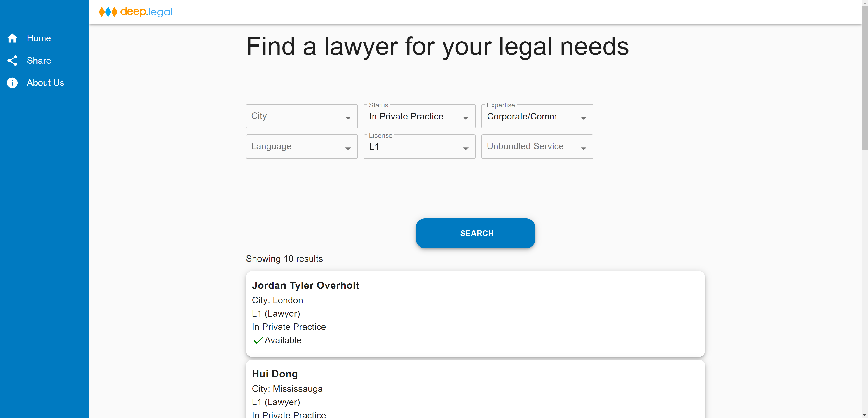Click the Home house icon in sidebar
This screenshot has width=868, height=418.
click(12, 38)
